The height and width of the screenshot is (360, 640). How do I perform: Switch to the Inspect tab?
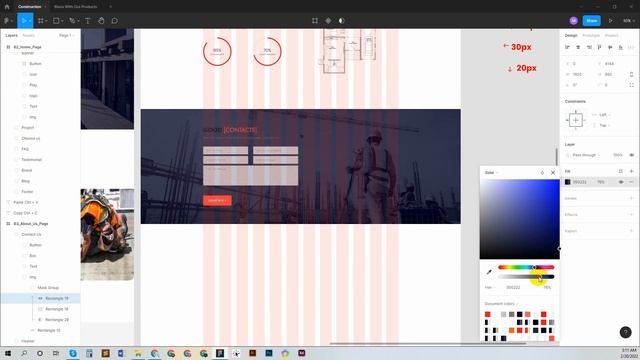pos(611,36)
